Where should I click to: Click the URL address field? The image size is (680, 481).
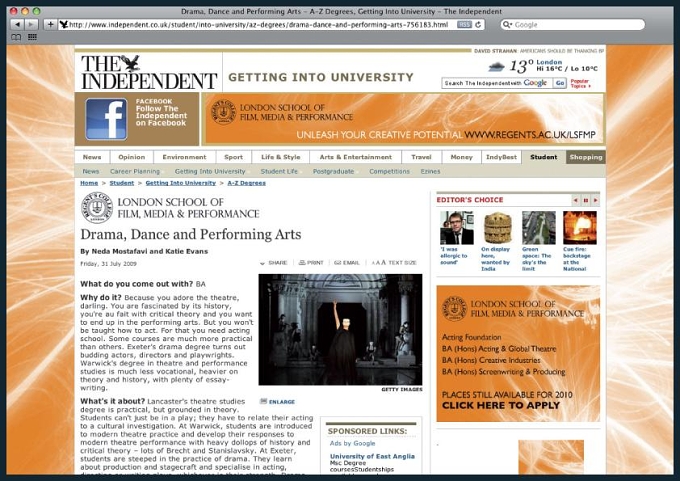[258, 25]
